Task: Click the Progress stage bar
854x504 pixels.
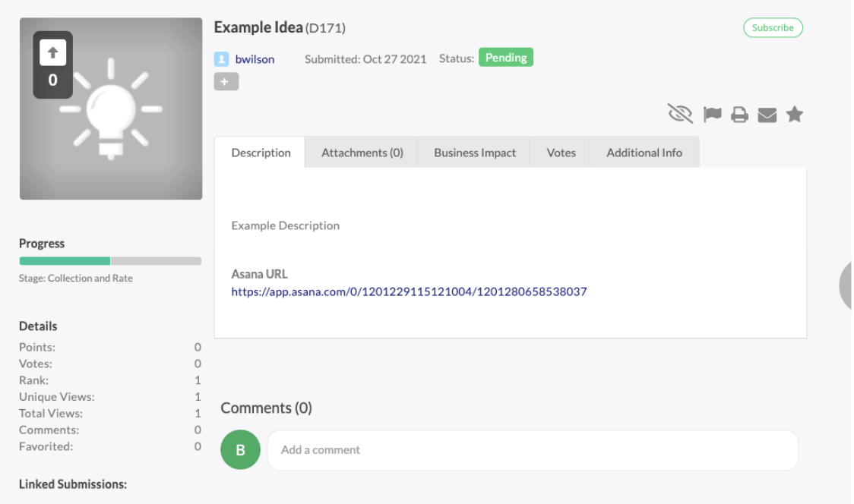Action: coord(110,261)
